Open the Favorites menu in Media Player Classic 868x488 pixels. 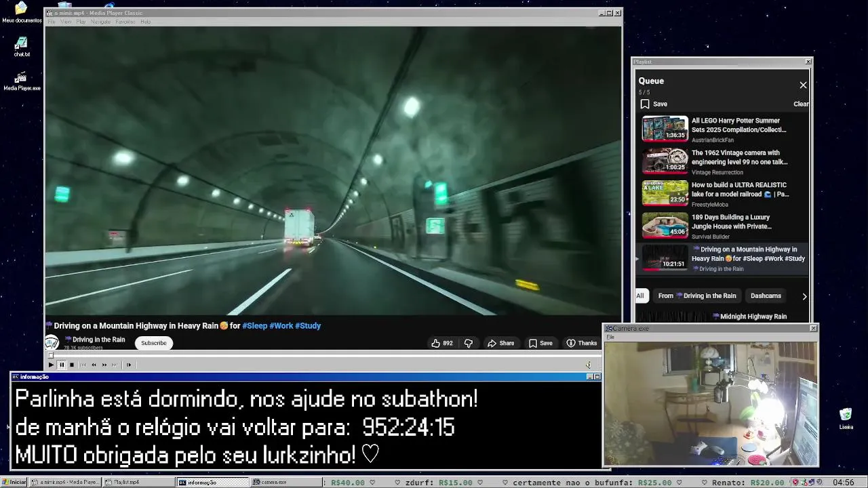[x=125, y=22]
